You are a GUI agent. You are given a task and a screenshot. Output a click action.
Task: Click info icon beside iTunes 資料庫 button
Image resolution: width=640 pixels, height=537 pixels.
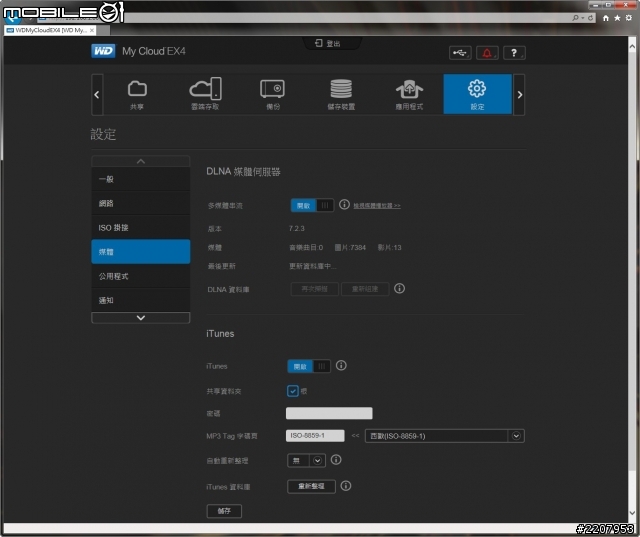(345, 486)
